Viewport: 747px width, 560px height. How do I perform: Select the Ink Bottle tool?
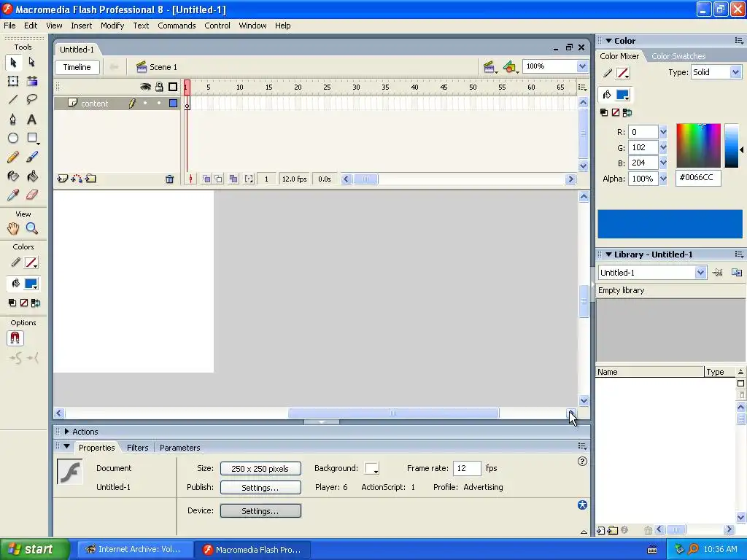pos(13,176)
